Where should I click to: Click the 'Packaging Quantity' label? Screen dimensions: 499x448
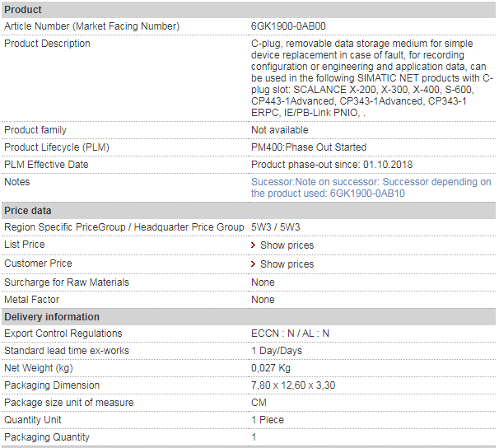47,436
